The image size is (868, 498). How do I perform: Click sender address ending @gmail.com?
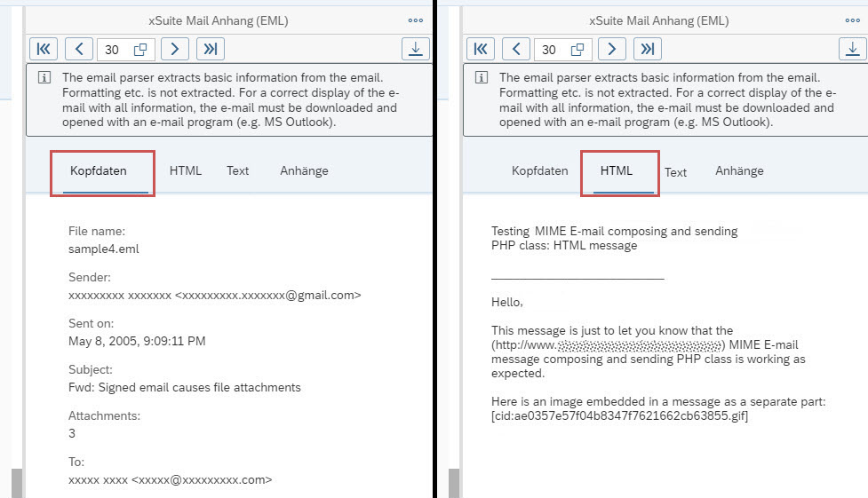[215, 296]
